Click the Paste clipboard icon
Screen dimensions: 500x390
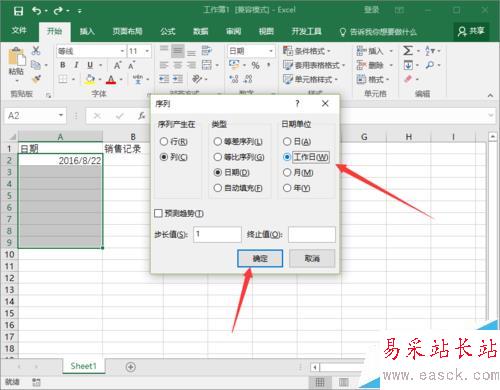coord(16,57)
